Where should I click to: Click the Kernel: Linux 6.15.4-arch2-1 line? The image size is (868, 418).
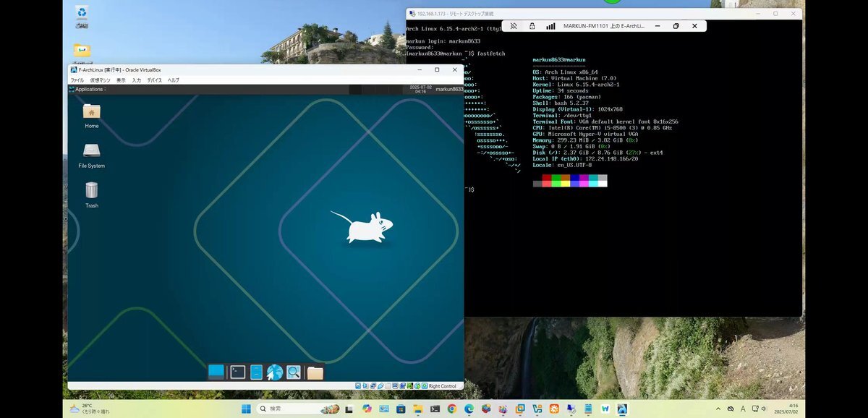click(576, 85)
